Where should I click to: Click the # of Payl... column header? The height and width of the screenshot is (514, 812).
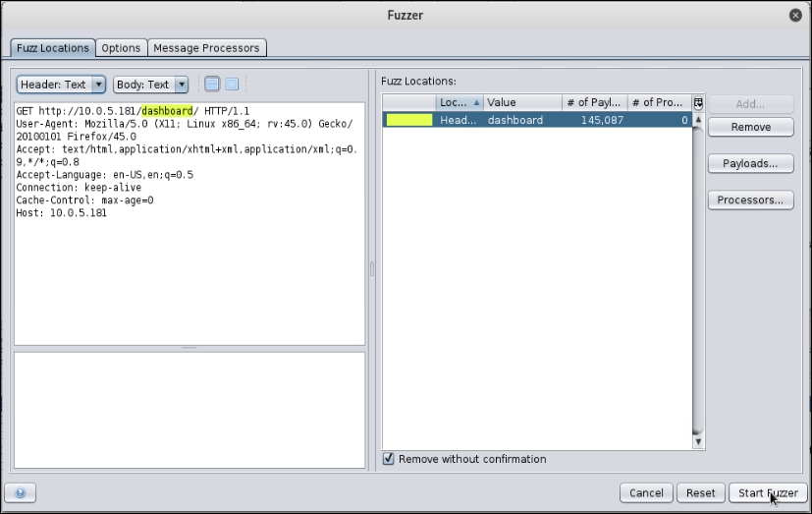594,102
